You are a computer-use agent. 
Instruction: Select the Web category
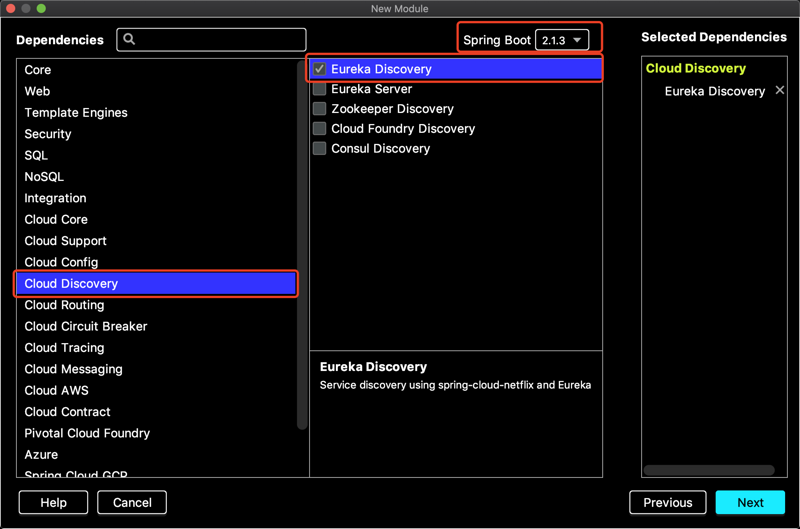click(38, 91)
